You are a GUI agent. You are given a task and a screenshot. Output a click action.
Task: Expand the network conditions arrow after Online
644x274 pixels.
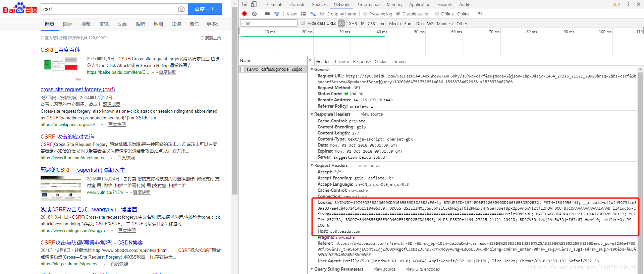(x=480, y=14)
